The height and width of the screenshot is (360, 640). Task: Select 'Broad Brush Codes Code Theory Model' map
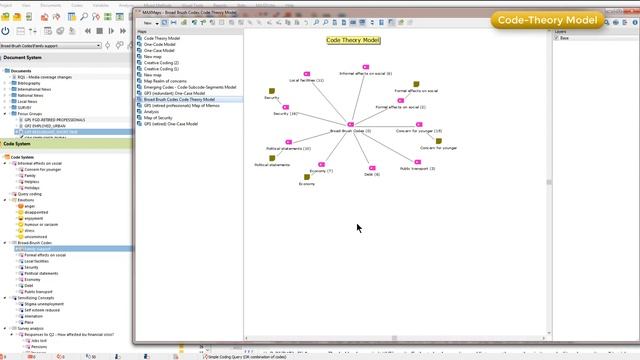click(179, 99)
